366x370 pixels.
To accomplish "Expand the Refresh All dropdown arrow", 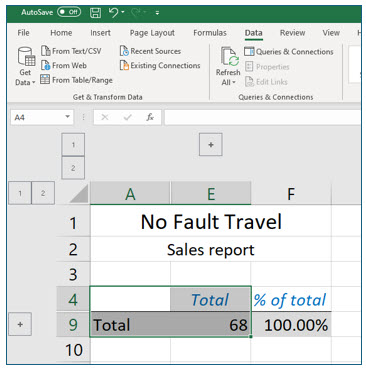I will 234,82.
